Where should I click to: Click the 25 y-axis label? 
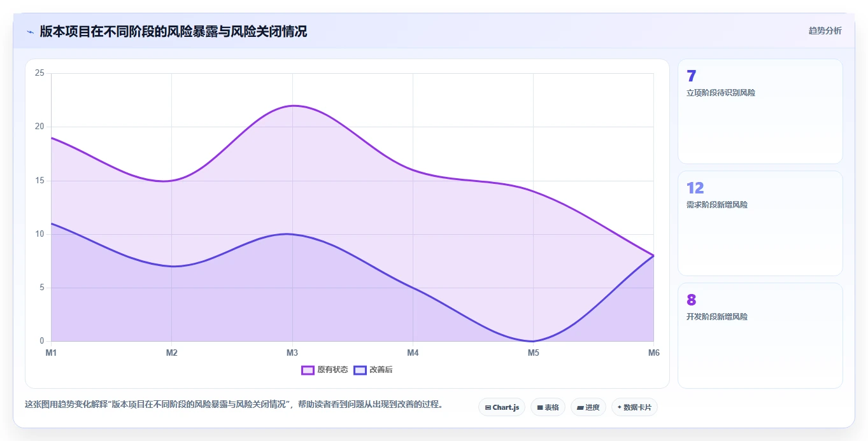(x=39, y=73)
